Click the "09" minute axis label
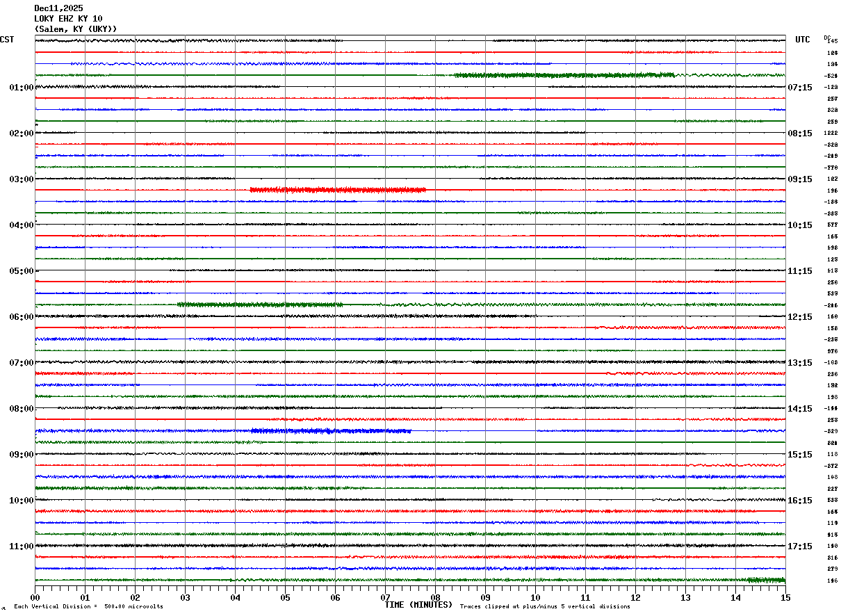This screenshot has height=616, width=841. [485, 597]
